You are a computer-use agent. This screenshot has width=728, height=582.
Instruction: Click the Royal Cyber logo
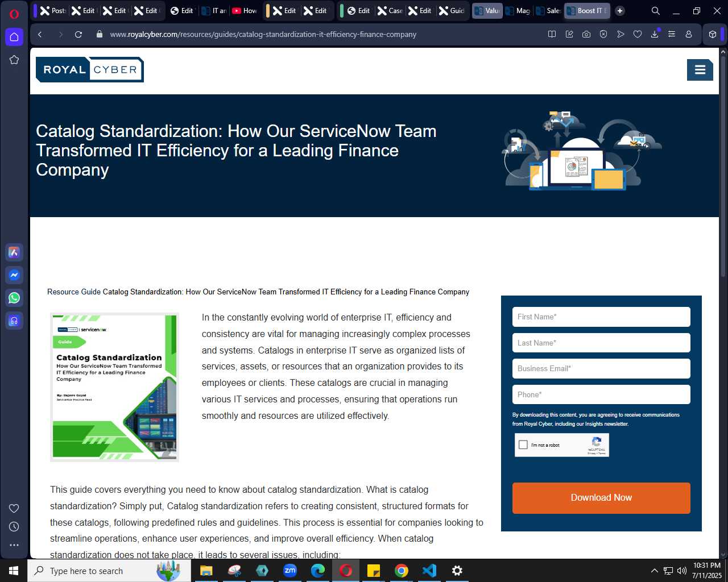click(90, 69)
